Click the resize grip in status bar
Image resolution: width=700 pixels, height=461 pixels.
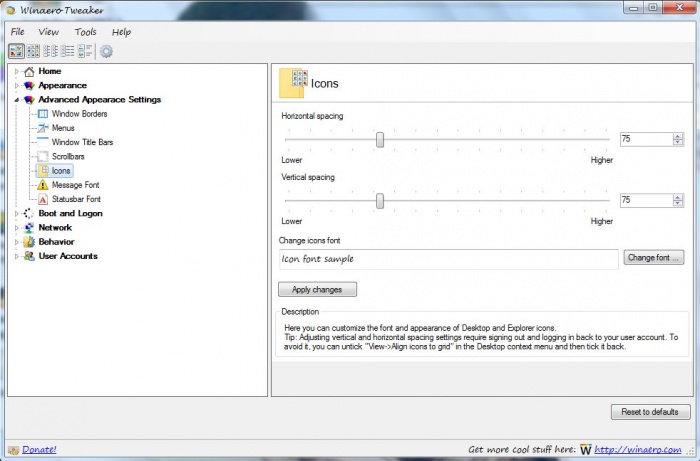(690, 451)
